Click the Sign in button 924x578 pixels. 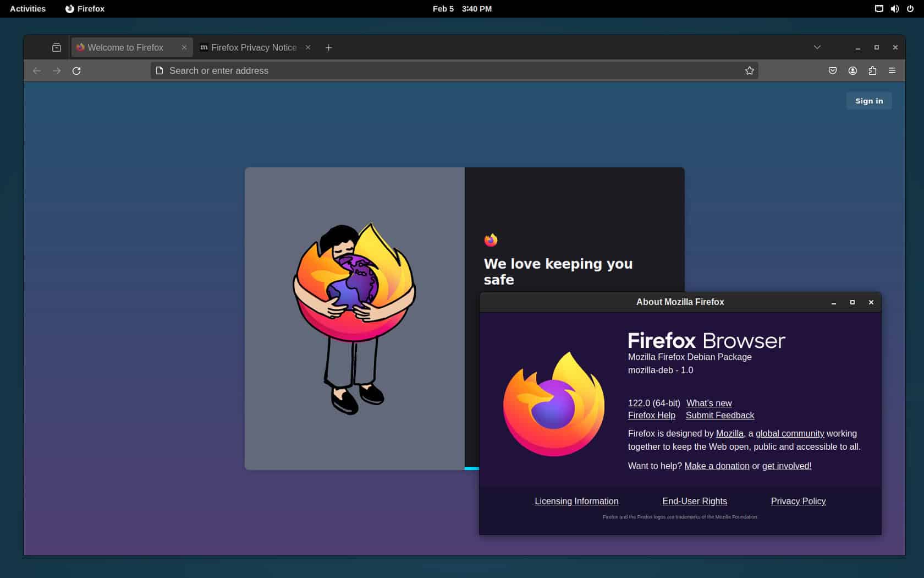(868, 101)
